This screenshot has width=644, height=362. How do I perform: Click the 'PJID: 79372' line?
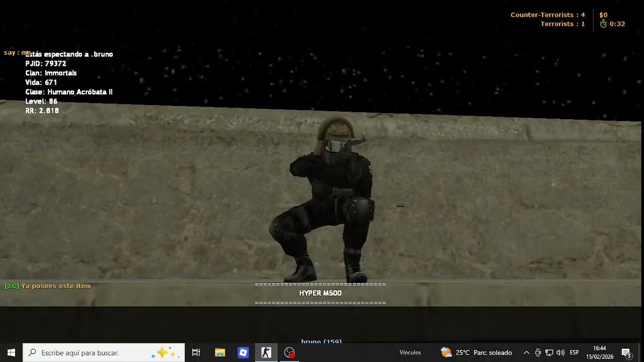coord(46,63)
